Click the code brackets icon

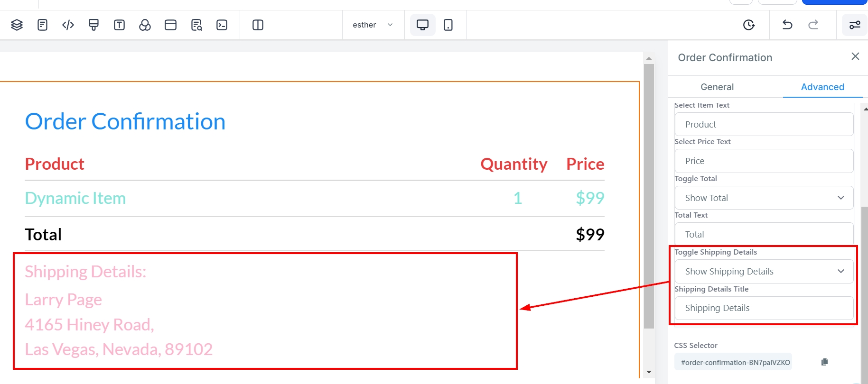[68, 25]
